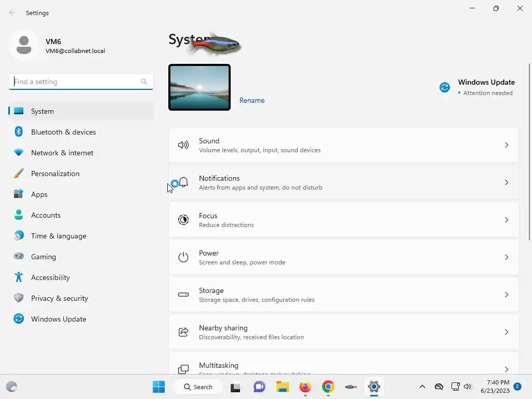Click the Rename link for the PC
The image size is (532, 399).
pyautogui.click(x=252, y=100)
